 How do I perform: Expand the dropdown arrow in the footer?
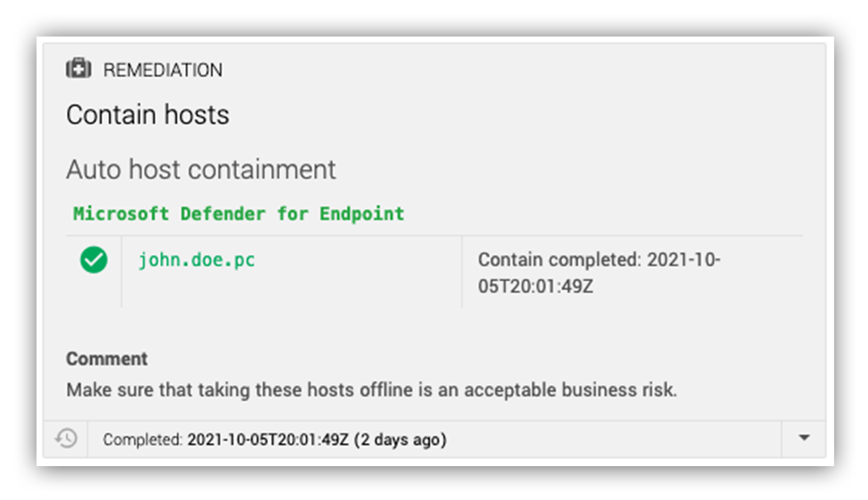[x=804, y=438]
